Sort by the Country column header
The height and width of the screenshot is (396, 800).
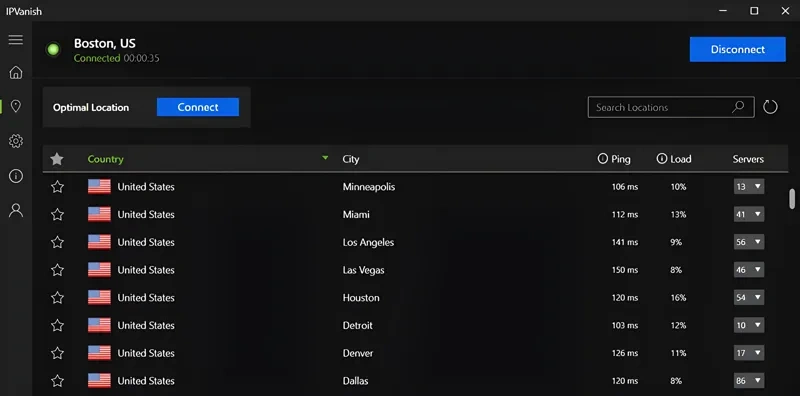point(106,159)
